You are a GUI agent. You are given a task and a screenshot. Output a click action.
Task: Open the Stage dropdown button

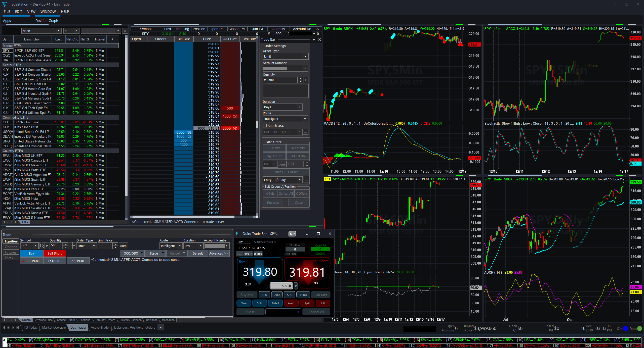click(155, 253)
